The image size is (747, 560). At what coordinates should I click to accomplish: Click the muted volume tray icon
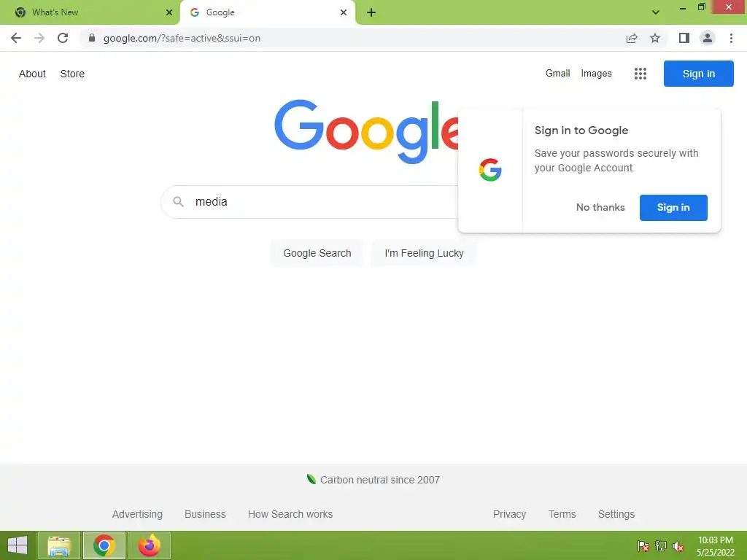coord(678,545)
